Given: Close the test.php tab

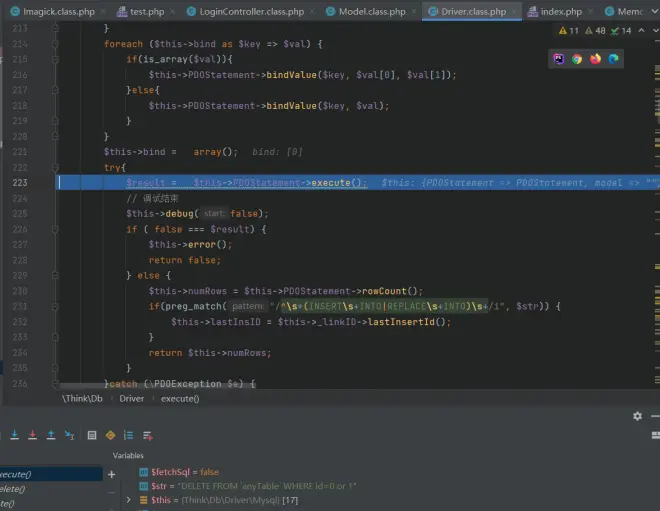Looking at the screenshot, I should click(171, 11).
